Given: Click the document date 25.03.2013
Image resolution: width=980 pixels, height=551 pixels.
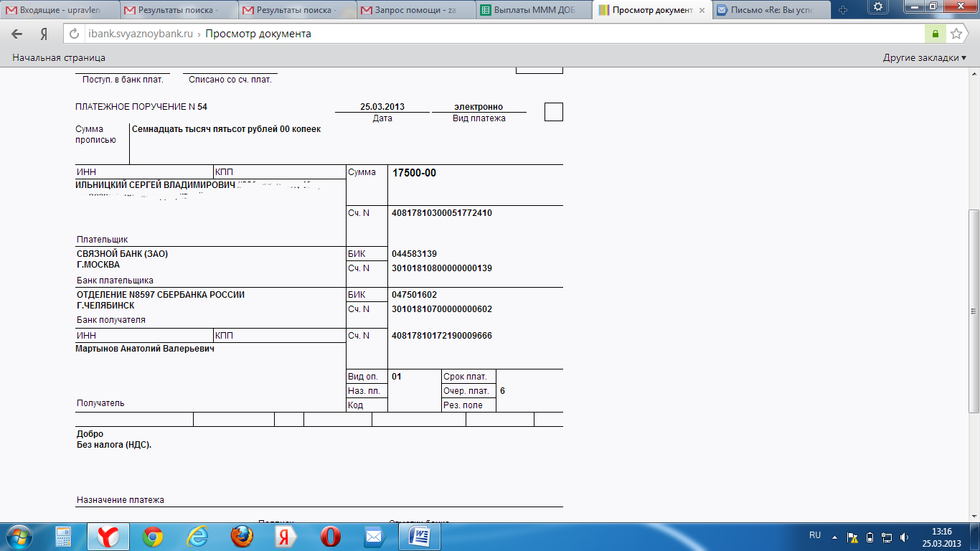Looking at the screenshot, I should pyautogui.click(x=382, y=107).
